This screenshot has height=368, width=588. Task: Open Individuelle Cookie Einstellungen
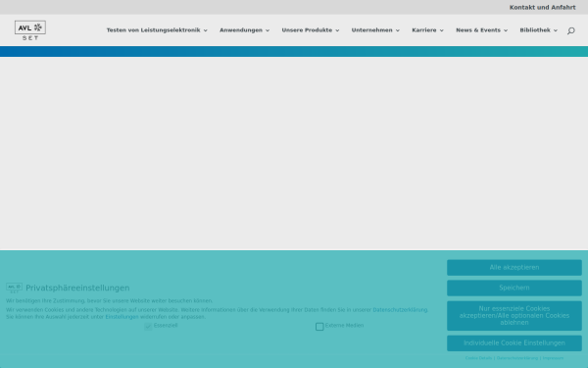[x=514, y=343]
